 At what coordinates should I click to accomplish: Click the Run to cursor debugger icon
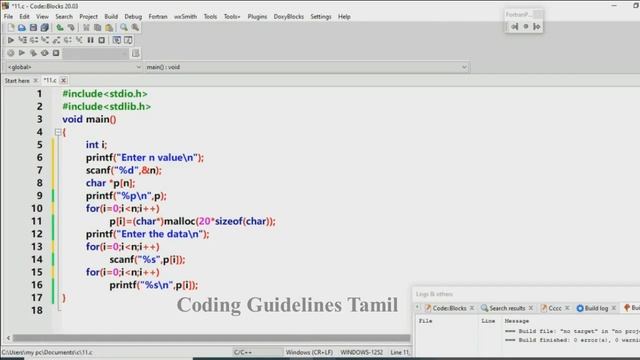22,40
